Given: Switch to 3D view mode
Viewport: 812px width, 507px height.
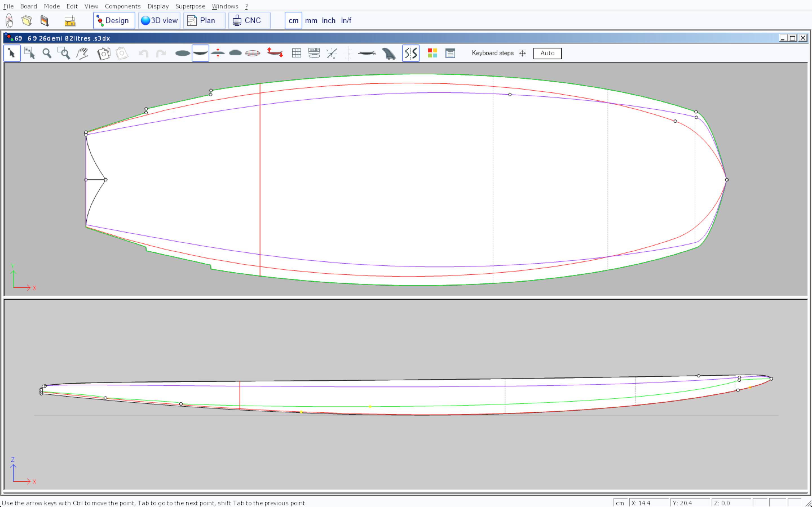Looking at the screenshot, I should click(159, 21).
